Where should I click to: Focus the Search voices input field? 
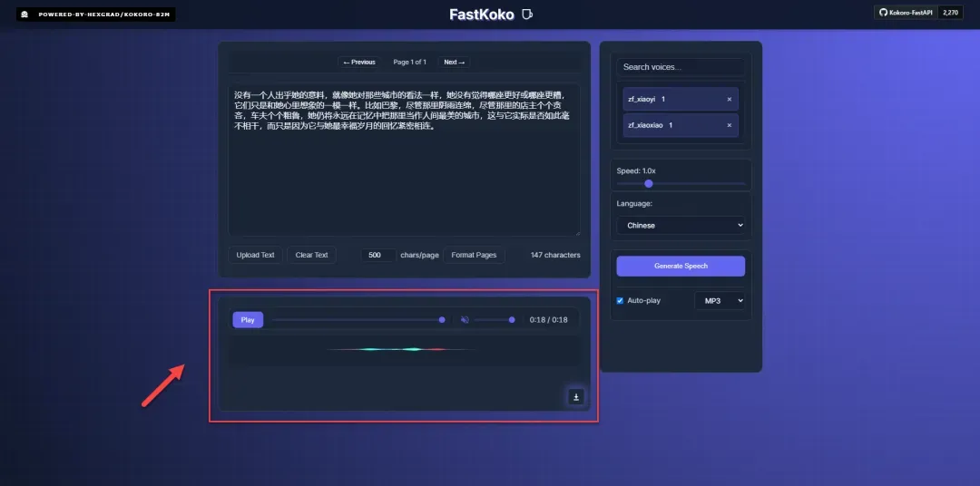tap(681, 67)
